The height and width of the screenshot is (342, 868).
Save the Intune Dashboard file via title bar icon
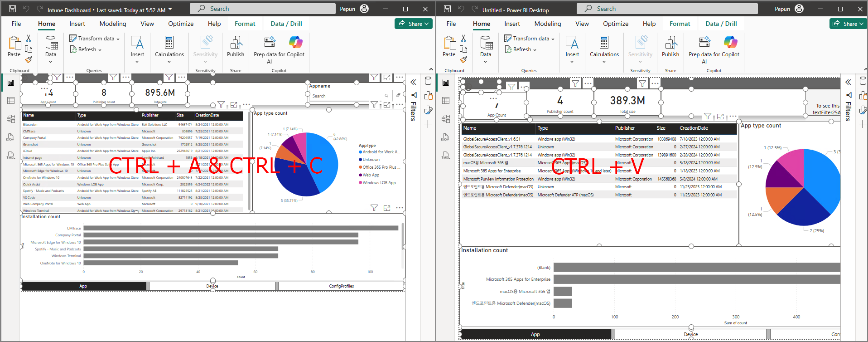pos(13,9)
